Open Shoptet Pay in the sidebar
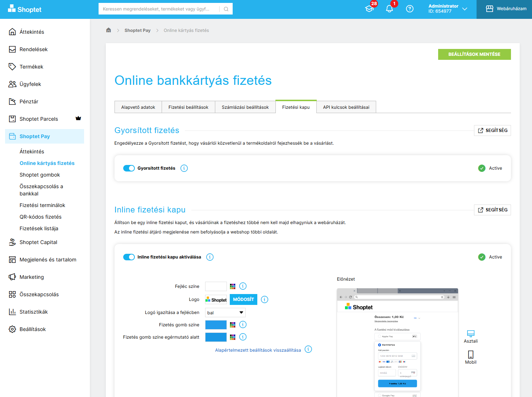The height and width of the screenshot is (397, 532). point(45,136)
